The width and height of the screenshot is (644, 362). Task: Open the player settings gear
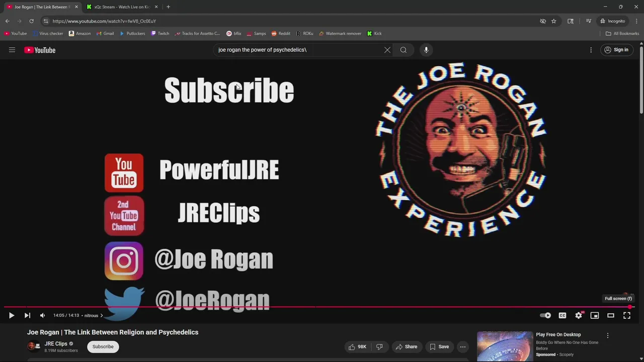coord(579,315)
